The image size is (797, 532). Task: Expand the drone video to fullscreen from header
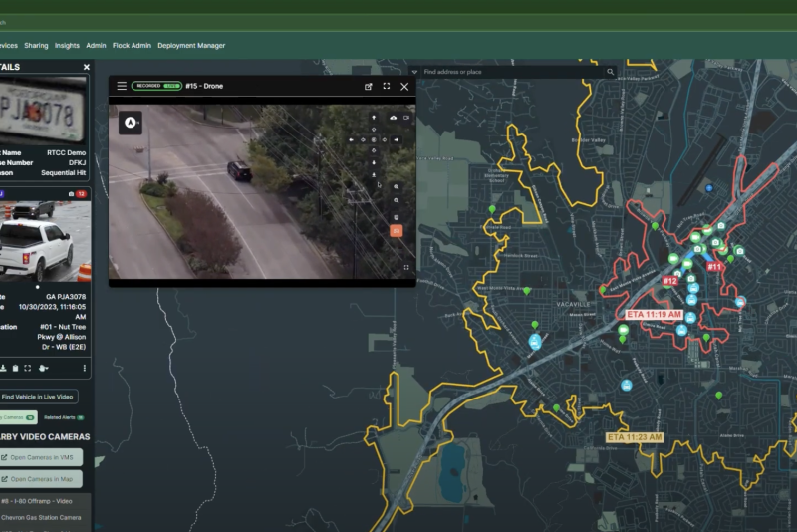point(387,86)
